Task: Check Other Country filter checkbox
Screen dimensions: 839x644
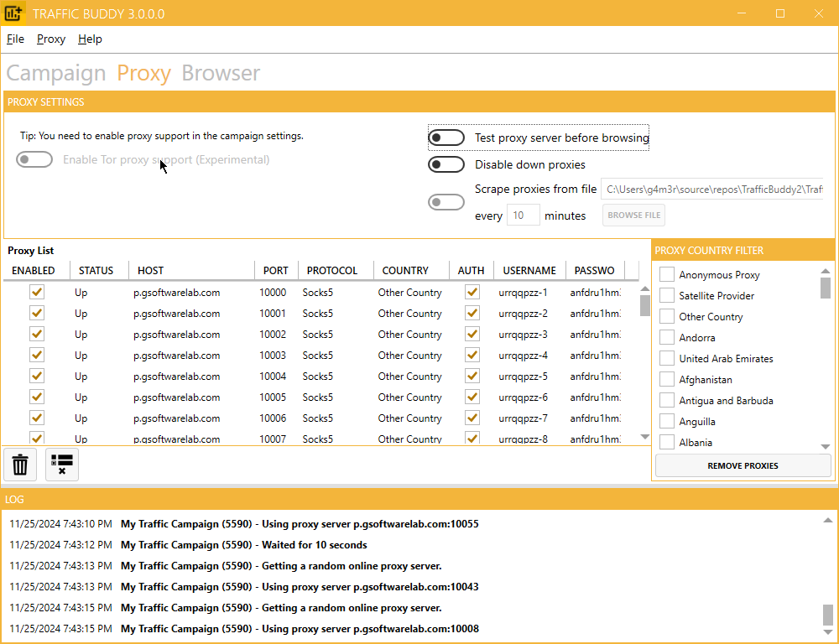Action: coord(667,316)
